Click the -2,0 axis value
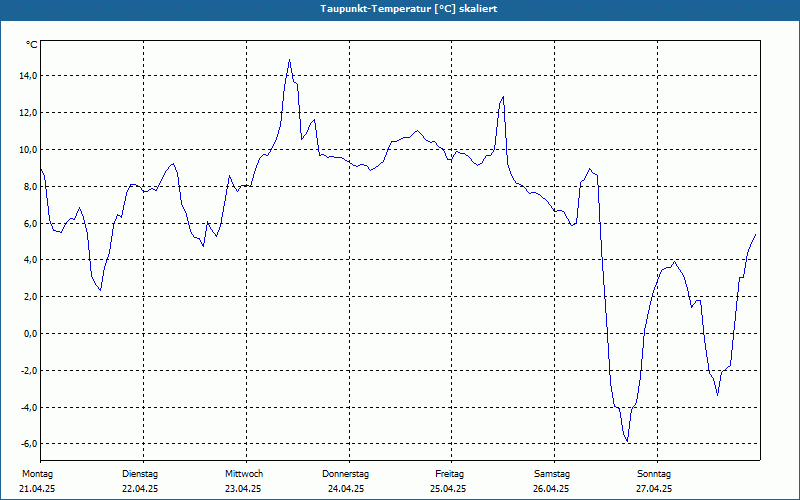800x500 pixels. click(x=28, y=370)
